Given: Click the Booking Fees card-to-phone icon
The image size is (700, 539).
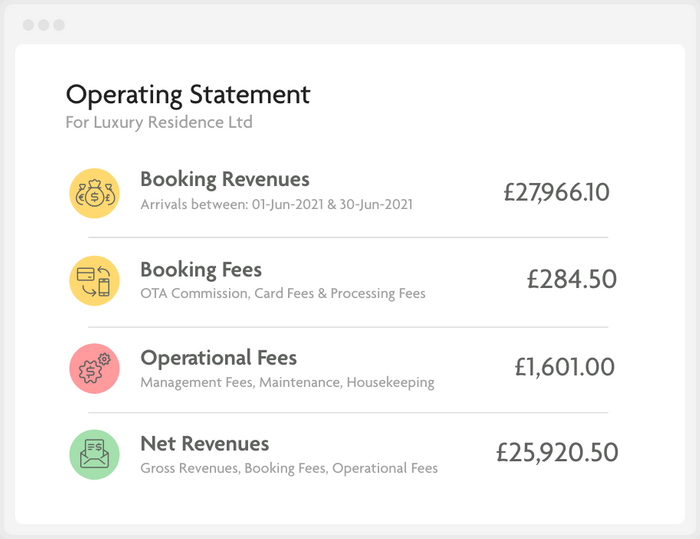Looking at the screenshot, I should 94,280.
